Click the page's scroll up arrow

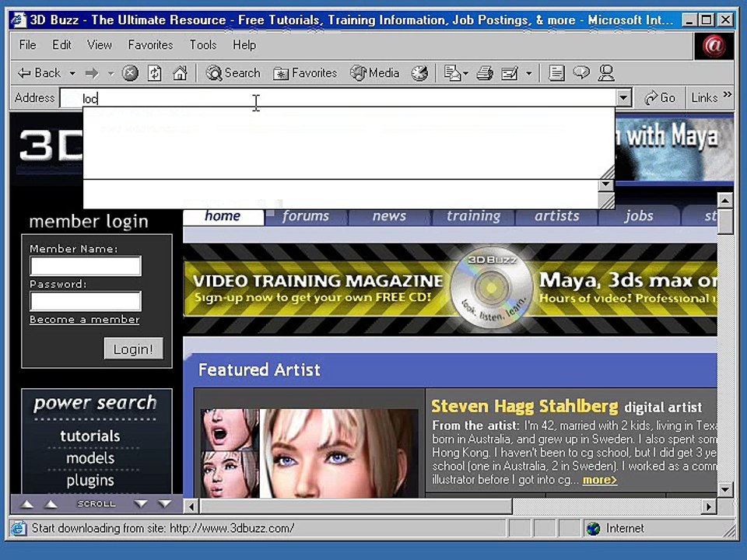pyautogui.click(x=724, y=201)
